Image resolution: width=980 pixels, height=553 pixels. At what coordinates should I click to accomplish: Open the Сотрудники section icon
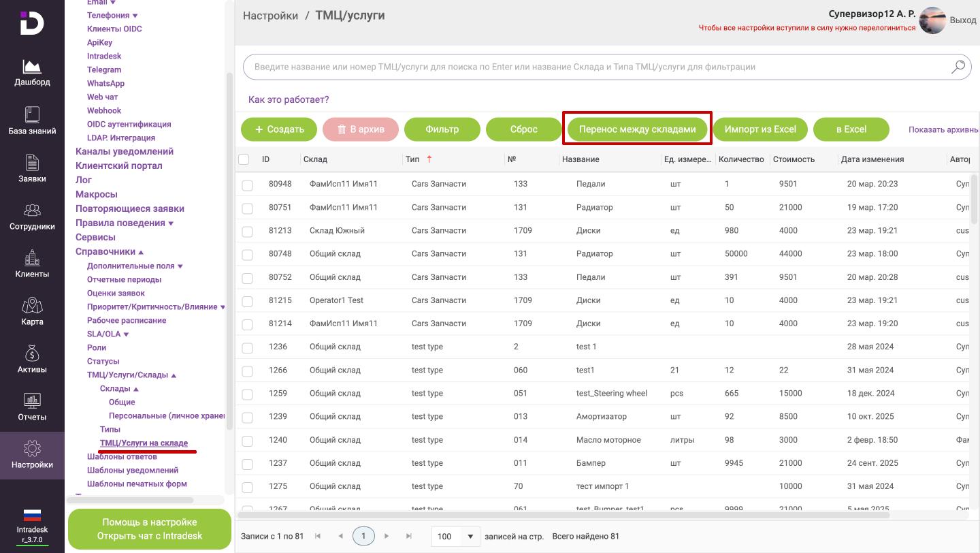[x=32, y=210]
